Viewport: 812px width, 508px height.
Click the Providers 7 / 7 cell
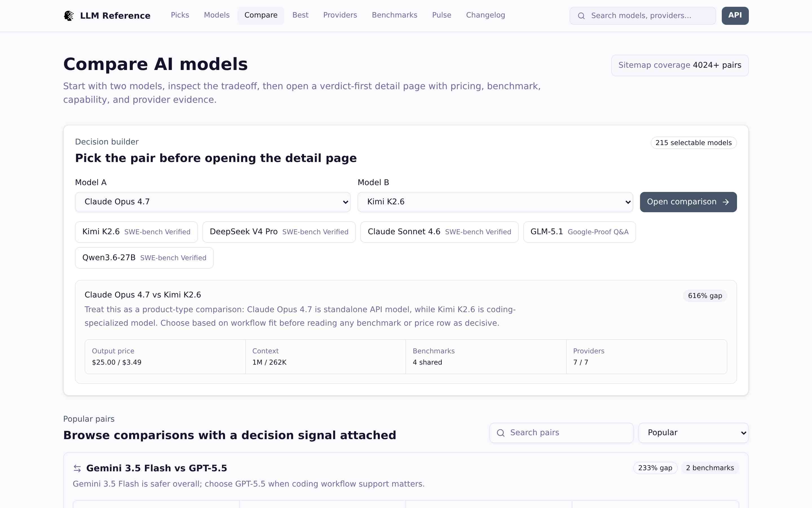646,357
